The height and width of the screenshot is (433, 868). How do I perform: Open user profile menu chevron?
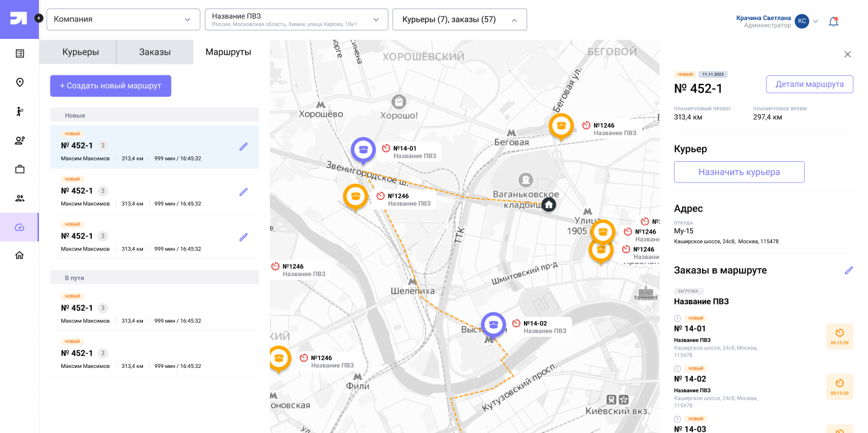click(816, 21)
